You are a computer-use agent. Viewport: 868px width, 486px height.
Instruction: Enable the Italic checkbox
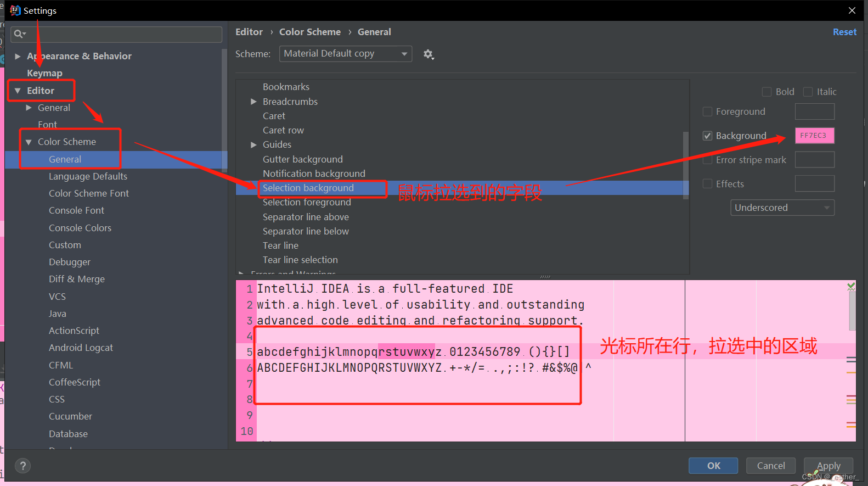click(x=808, y=92)
